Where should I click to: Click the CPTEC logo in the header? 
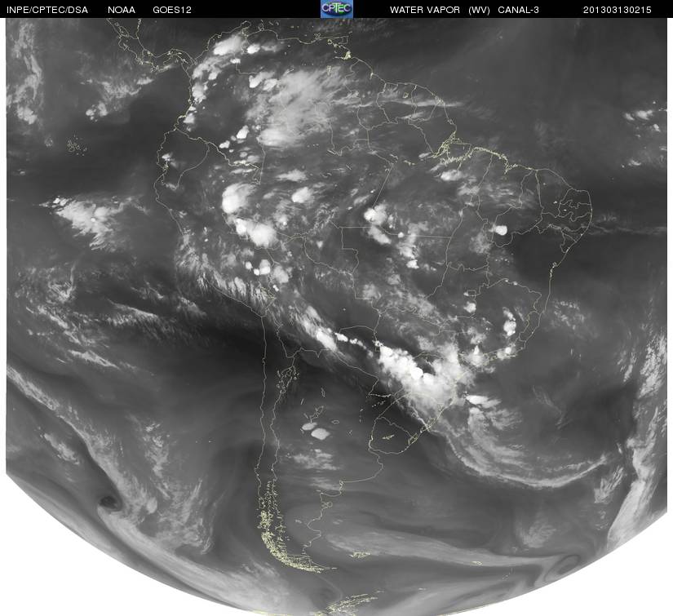point(336,9)
